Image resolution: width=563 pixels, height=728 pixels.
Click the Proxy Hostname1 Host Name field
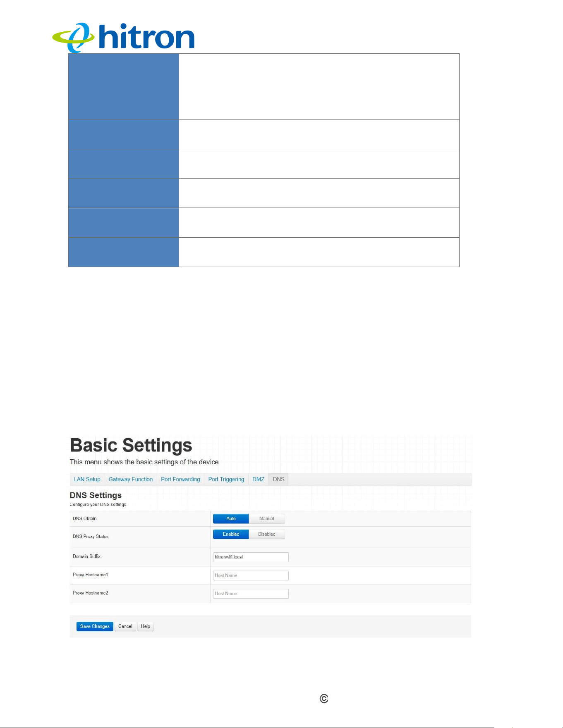251,575
